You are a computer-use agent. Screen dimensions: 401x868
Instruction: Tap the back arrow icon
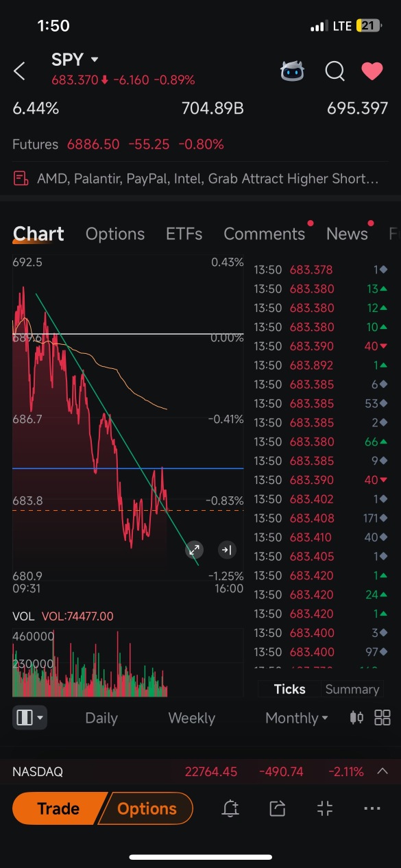click(x=20, y=71)
